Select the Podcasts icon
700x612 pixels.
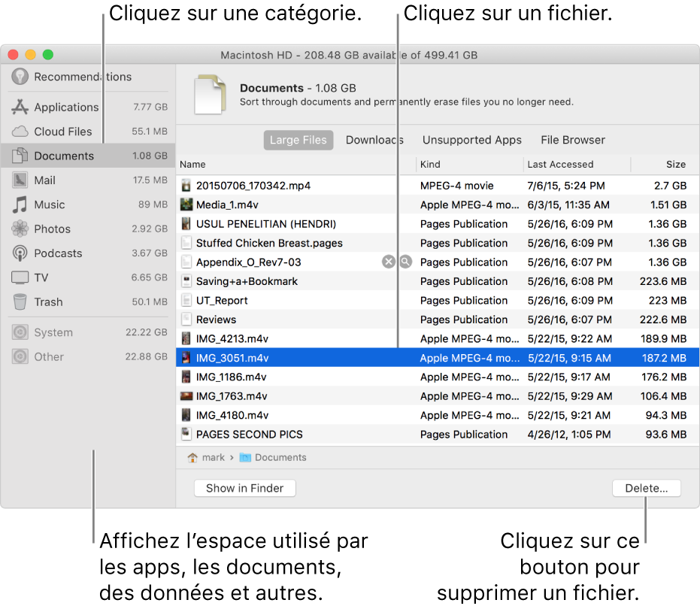pyautogui.click(x=20, y=253)
